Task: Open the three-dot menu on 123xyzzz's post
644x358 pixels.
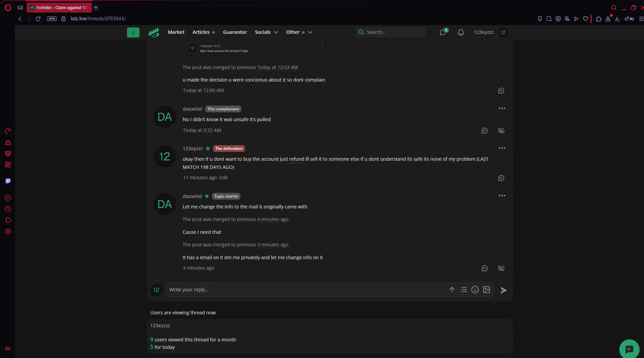Action: [x=502, y=148]
